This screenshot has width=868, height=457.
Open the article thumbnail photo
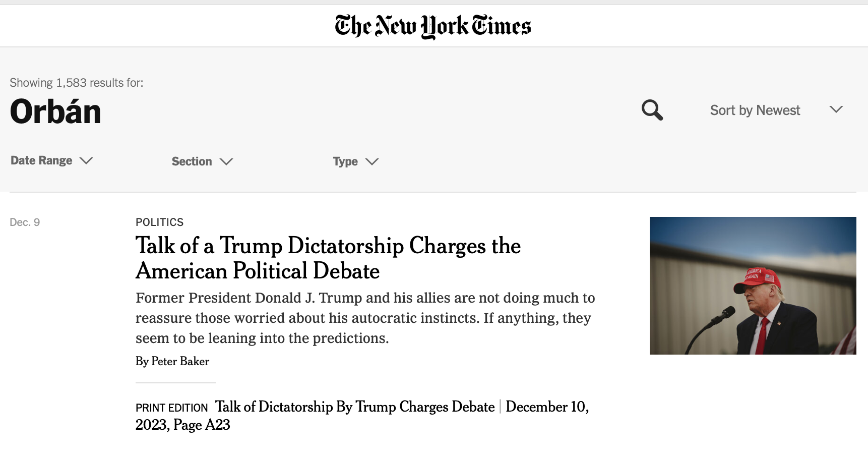click(753, 285)
